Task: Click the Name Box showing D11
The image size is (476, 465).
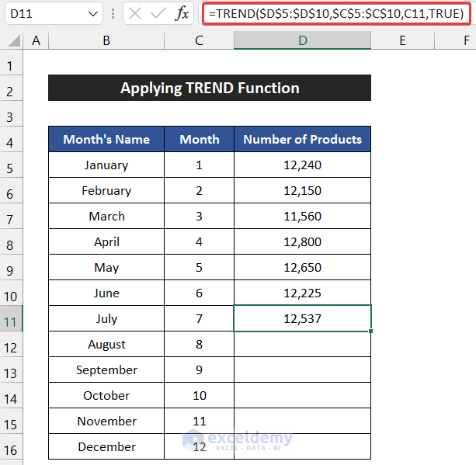Action: pos(43,13)
